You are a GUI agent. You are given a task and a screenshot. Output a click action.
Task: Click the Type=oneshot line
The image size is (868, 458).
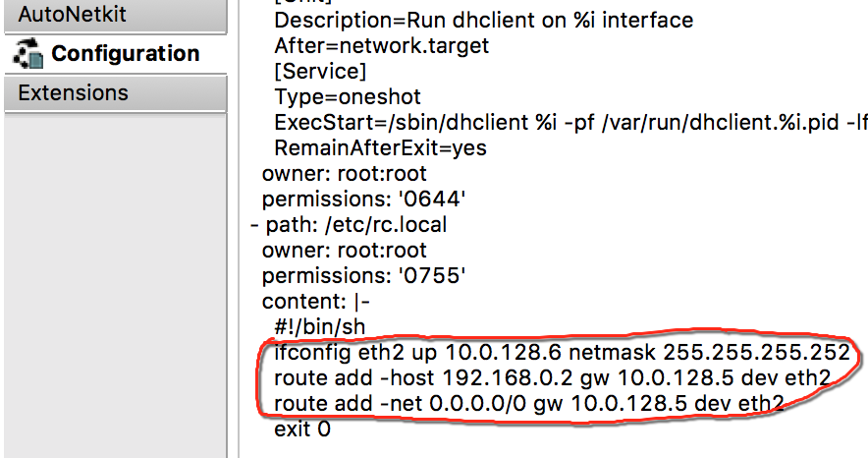[348, 97]
